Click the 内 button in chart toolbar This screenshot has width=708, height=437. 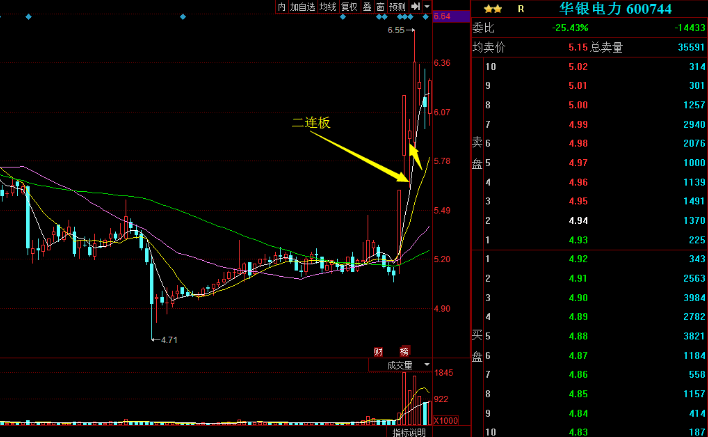click(282, 7)
